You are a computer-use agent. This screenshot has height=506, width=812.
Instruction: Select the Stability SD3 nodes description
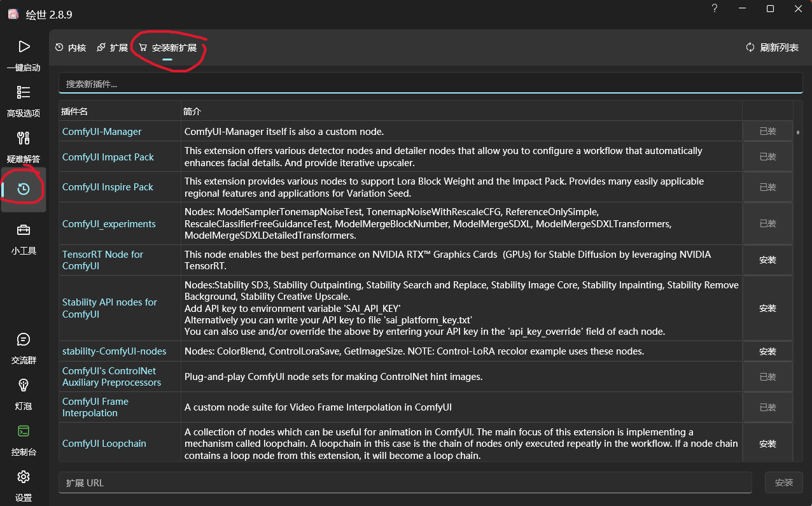point(461,308)
